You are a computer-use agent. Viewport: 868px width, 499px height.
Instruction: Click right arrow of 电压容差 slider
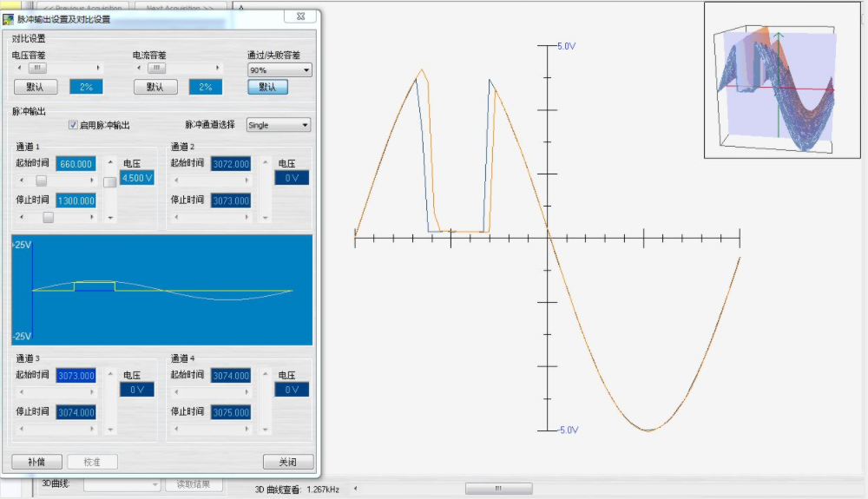pos(98,68)
